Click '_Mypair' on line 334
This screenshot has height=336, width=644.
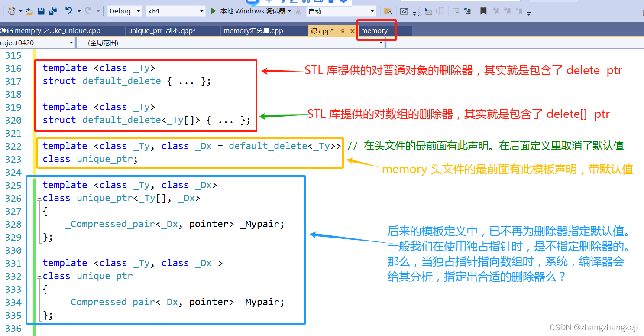tap(259, 302)
